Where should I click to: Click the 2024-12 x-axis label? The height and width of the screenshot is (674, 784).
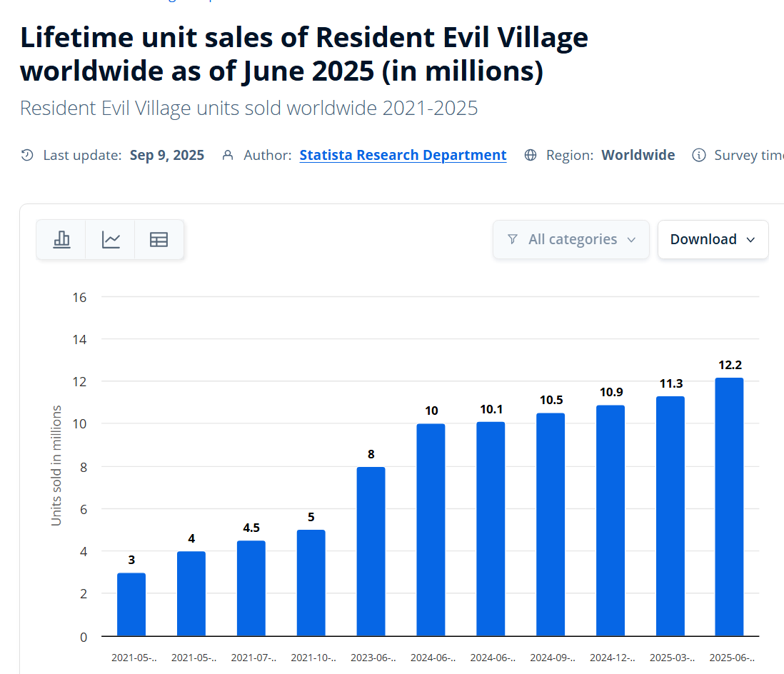coord(613,658)
